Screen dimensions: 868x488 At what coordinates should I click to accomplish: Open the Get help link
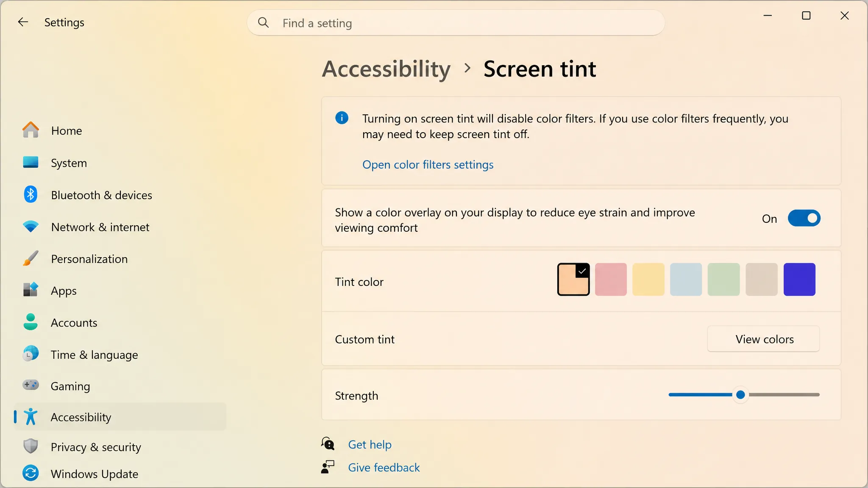click(x=370, y=444)
